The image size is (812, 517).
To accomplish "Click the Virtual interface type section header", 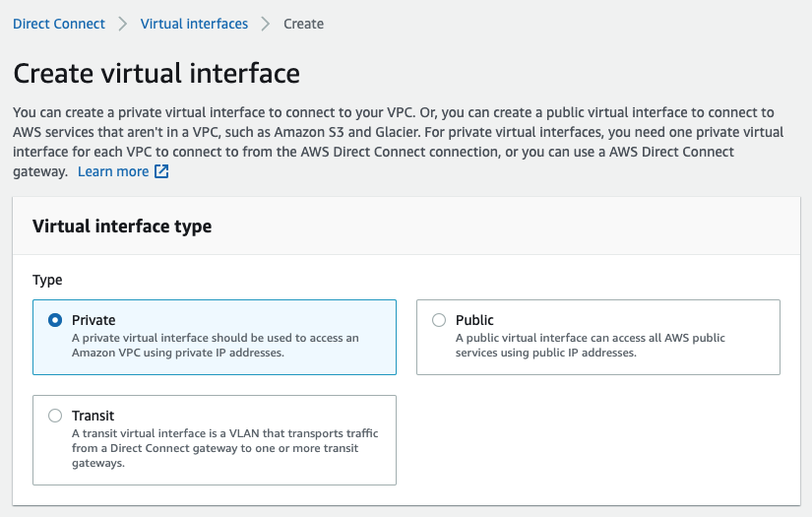I will coord(122,226).
